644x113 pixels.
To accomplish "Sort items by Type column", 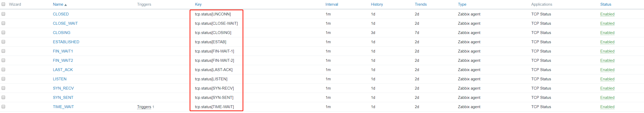I will [462, 4].
